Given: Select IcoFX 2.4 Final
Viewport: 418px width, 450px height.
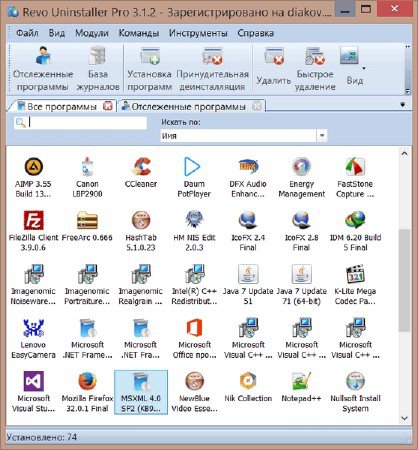Looking at the screenshot, I should [248, 231].
